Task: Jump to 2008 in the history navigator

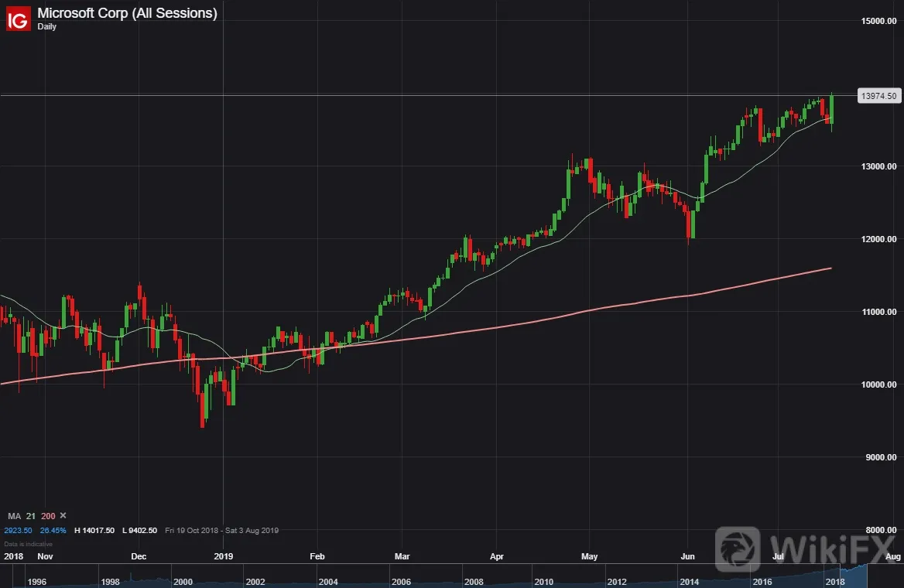Action: (x=474, y=582)
